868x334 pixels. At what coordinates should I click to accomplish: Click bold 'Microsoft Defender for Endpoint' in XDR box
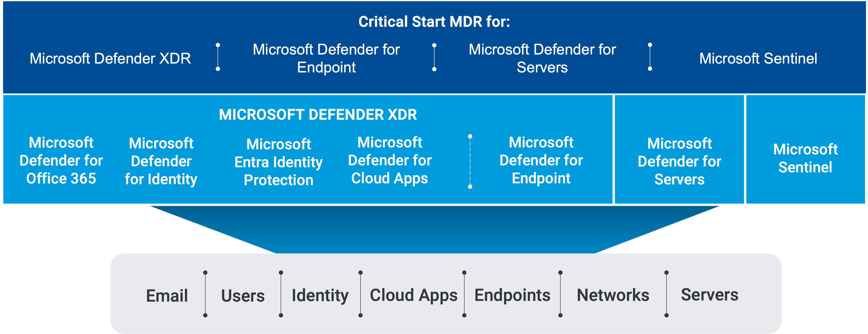tap(541, 160)
